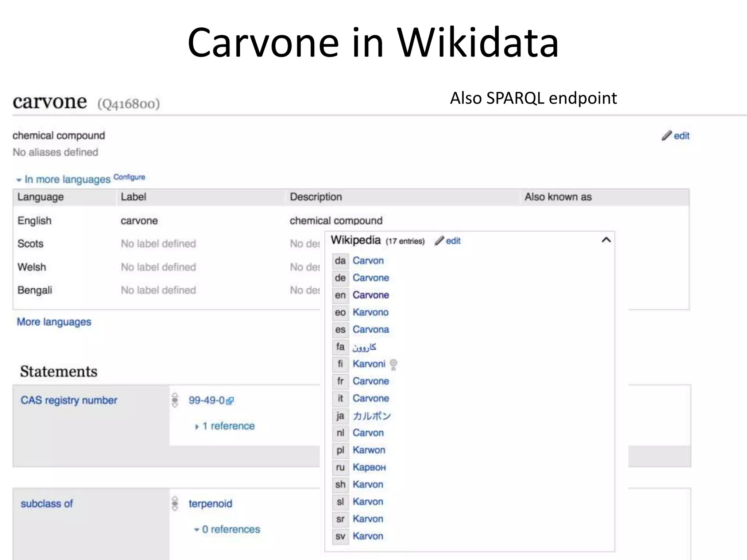Collapse the 0 references disclosure
This screenshot has width=747, height=560.
coord(227,529)
